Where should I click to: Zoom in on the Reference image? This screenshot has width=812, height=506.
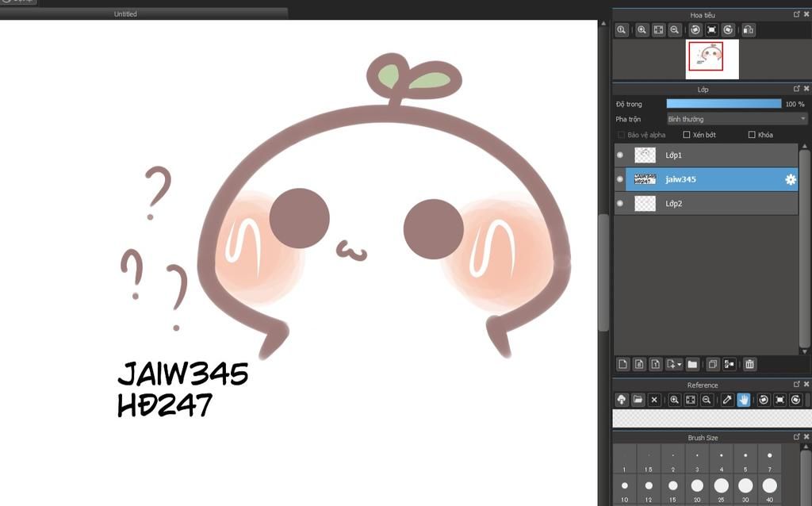pos(674,400)
